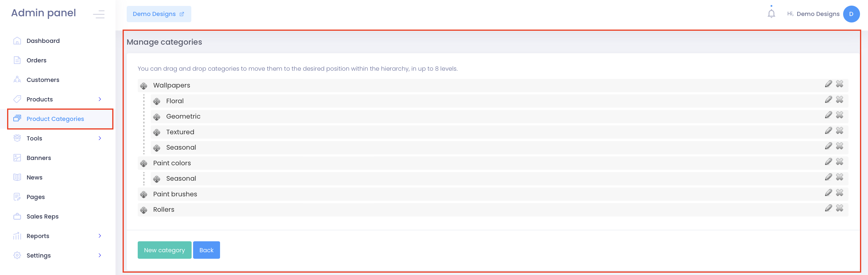Select the Wallpapers category name
The width and height of the screenshot is (868, 275).
point(171,85)
